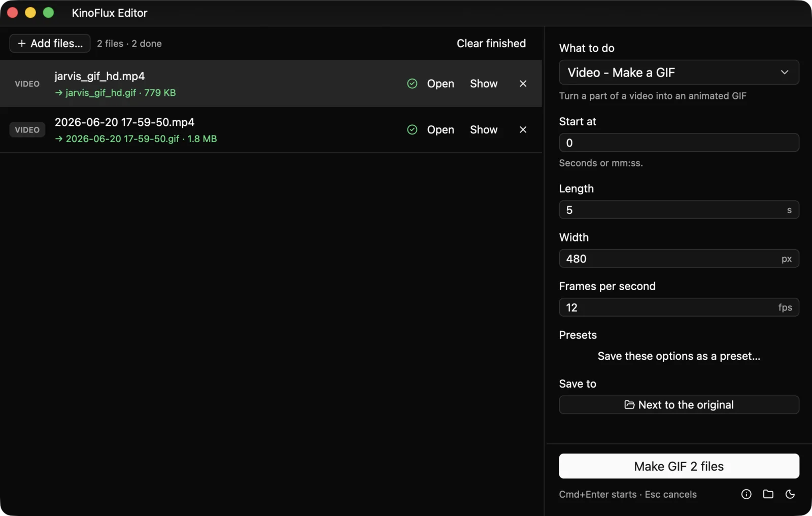Toggle the dark mode moon icon
This screenshot has width=812, height=516.
790,494
